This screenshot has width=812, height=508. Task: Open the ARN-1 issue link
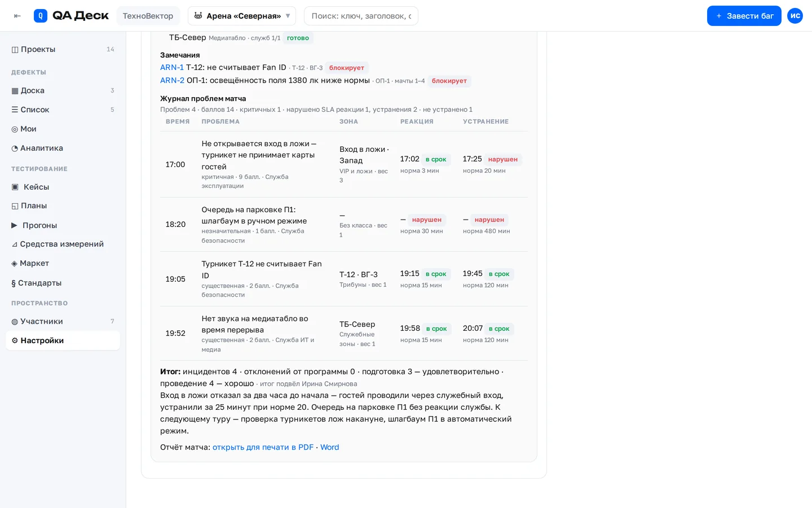(x=172, y=67)
